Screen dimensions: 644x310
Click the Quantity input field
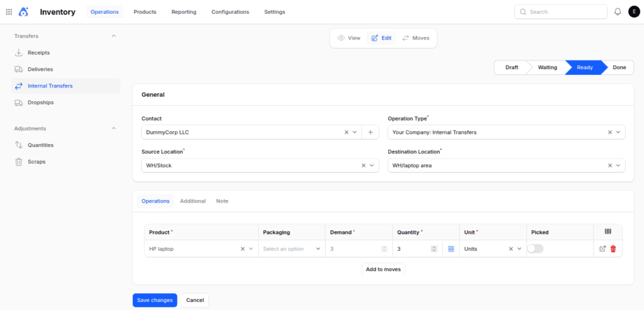(x=413, y=249)
